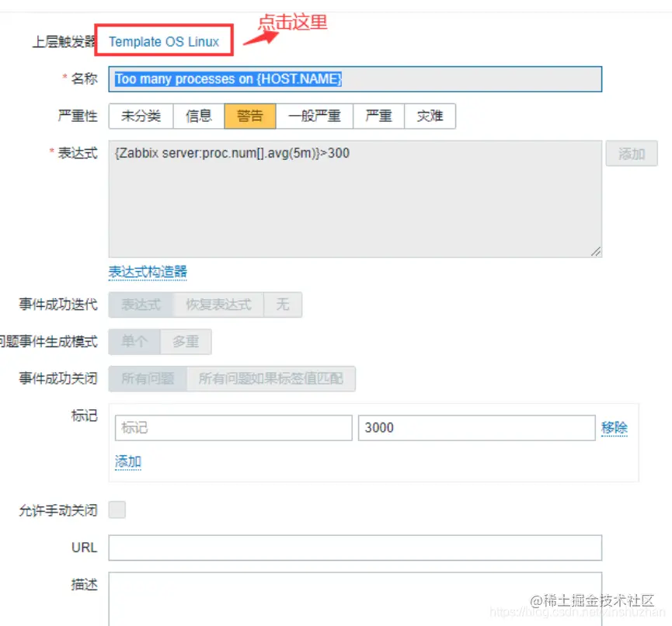Image resolution: width=672 pixels, height=626 pixels.
Task: Toggle the 允许手动关闭 checkbox
Action: click(x=117, y=509)
